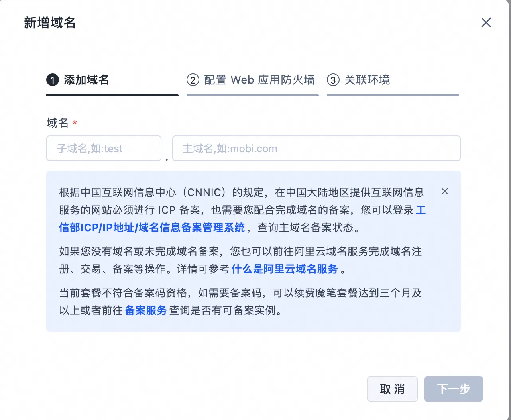Click the progress bar under 添加域名
Viewport: 511px width, 420px height.
tap(112, 95)
